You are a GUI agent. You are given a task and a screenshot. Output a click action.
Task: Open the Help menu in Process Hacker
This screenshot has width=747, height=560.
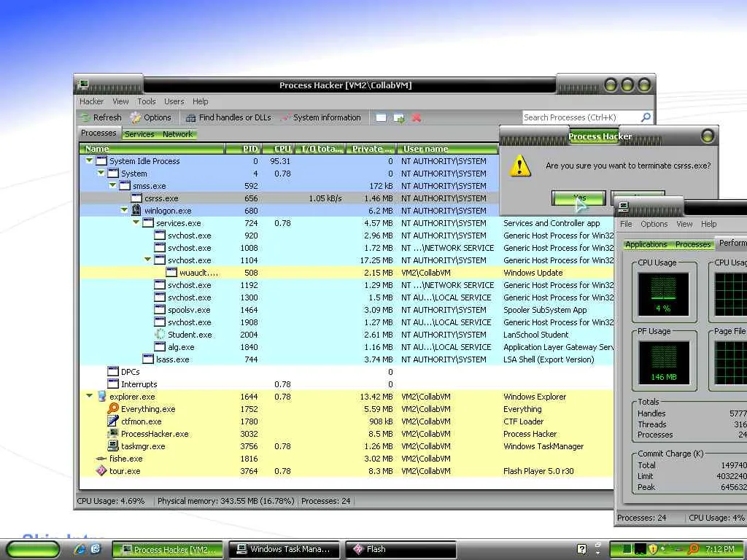(x=200, y=101)
